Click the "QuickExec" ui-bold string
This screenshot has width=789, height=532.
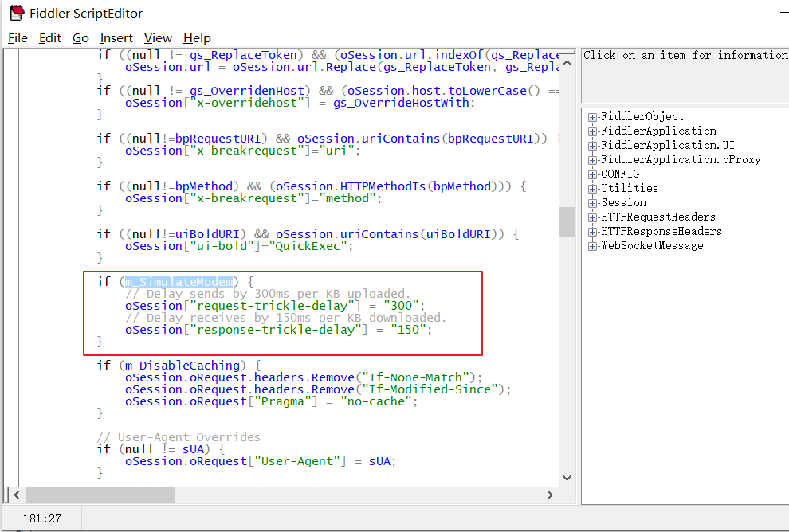point(308,246)
